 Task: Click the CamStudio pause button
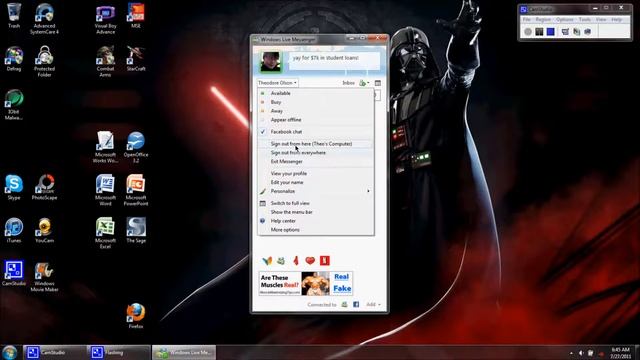pyautogui.click(x=539, y=31)
